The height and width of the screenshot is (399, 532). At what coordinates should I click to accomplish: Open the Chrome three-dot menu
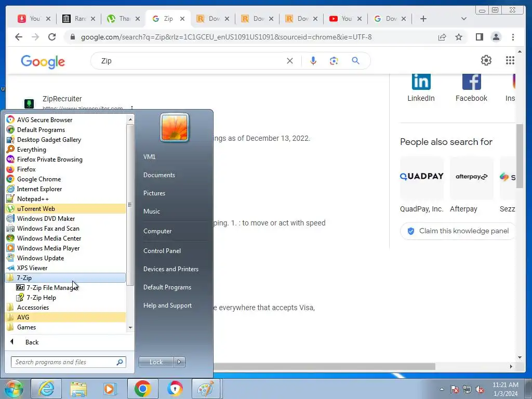[513, 37]
